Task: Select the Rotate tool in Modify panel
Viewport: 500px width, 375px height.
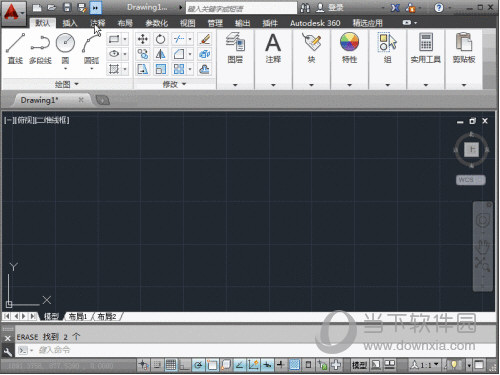Action: point(160,39)
